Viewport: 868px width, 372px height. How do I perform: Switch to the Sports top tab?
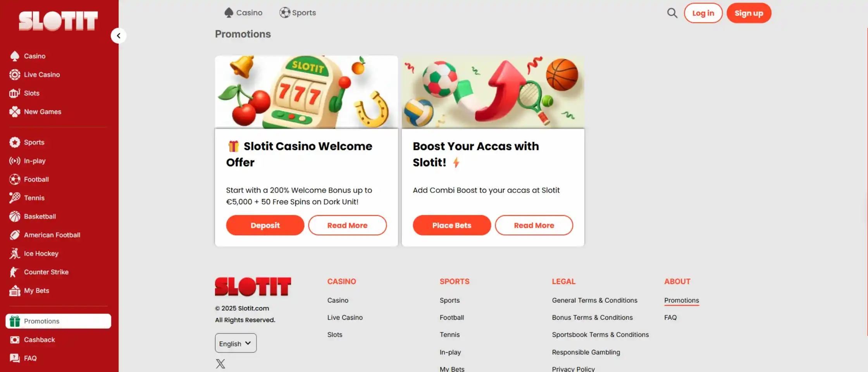click(298, 13)
